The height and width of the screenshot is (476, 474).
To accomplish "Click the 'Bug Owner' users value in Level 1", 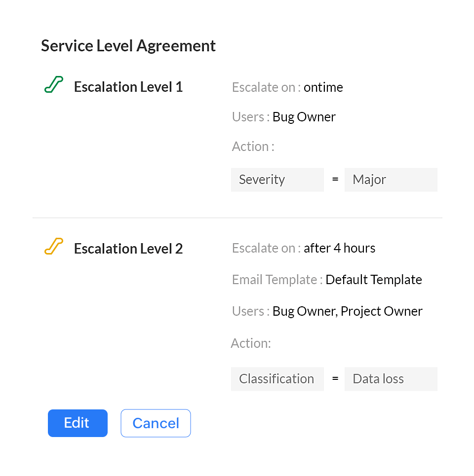I will 304,117.
